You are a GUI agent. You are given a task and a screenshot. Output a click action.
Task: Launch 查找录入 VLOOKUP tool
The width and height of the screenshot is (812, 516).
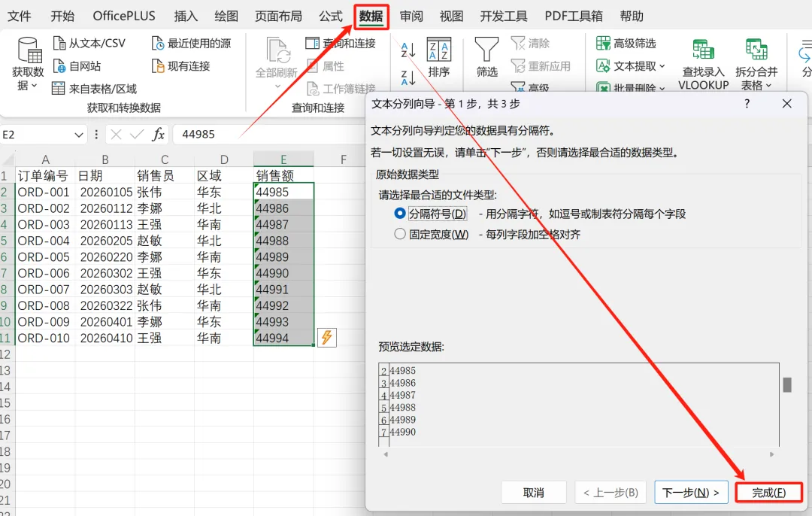pos(703,64)
